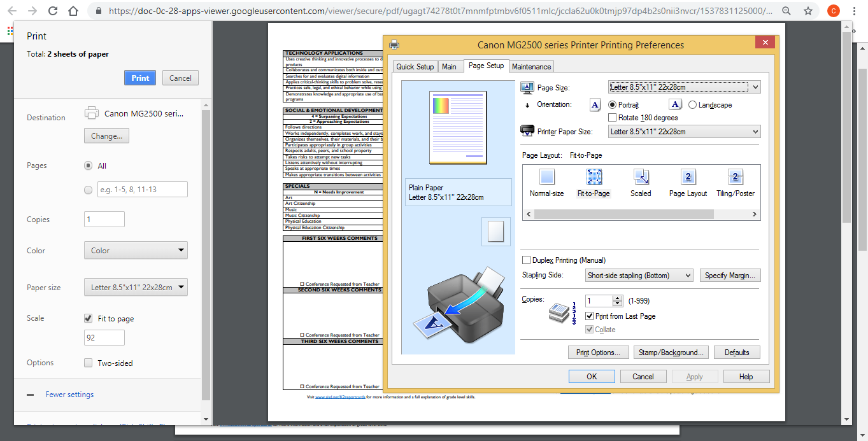Bookmark page with the star icon
The height and width of the screenshot is (441, 868).
coord(808,11)
